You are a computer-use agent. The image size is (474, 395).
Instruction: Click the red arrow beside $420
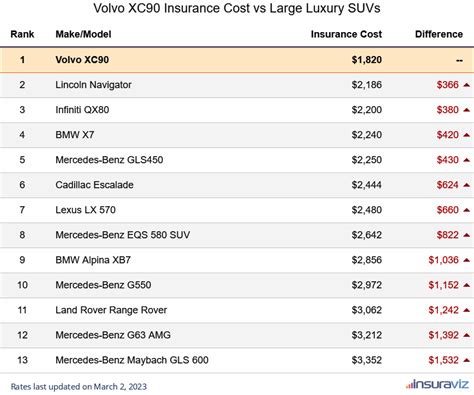[x=466, y=135]
